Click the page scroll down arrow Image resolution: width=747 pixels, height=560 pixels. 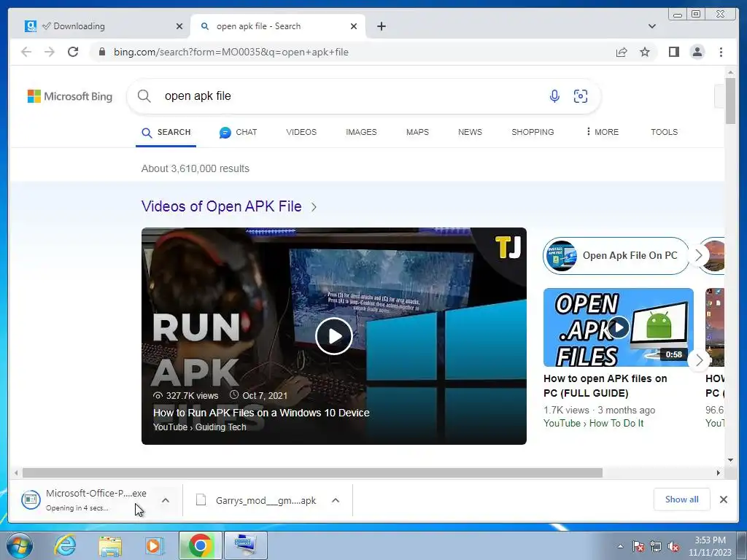tap(730, 460)
